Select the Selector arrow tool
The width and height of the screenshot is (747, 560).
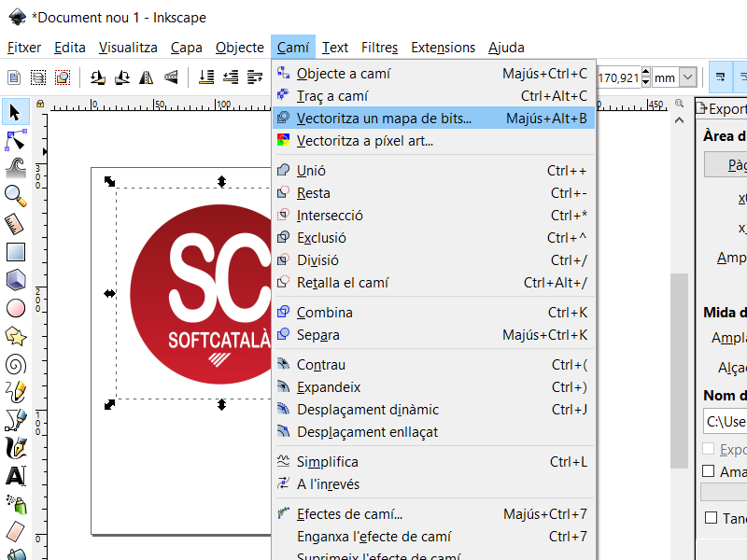pyautogui.click(x=16, y=112)
